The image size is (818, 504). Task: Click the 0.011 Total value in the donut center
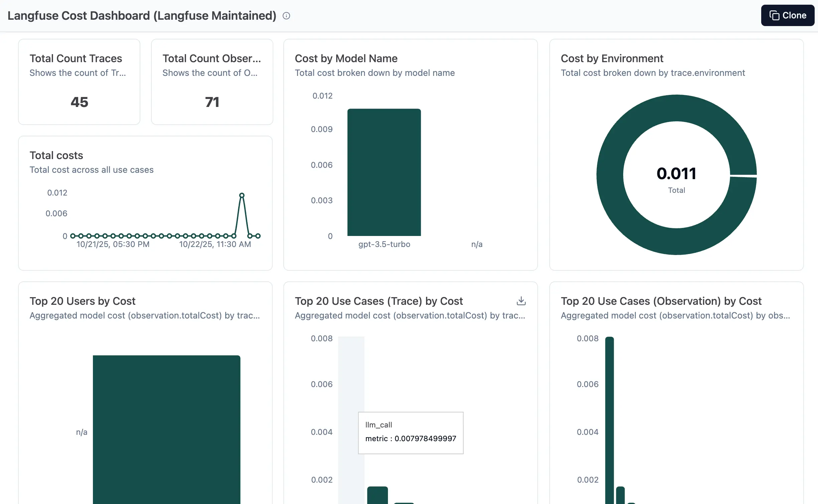coord(676,173)
